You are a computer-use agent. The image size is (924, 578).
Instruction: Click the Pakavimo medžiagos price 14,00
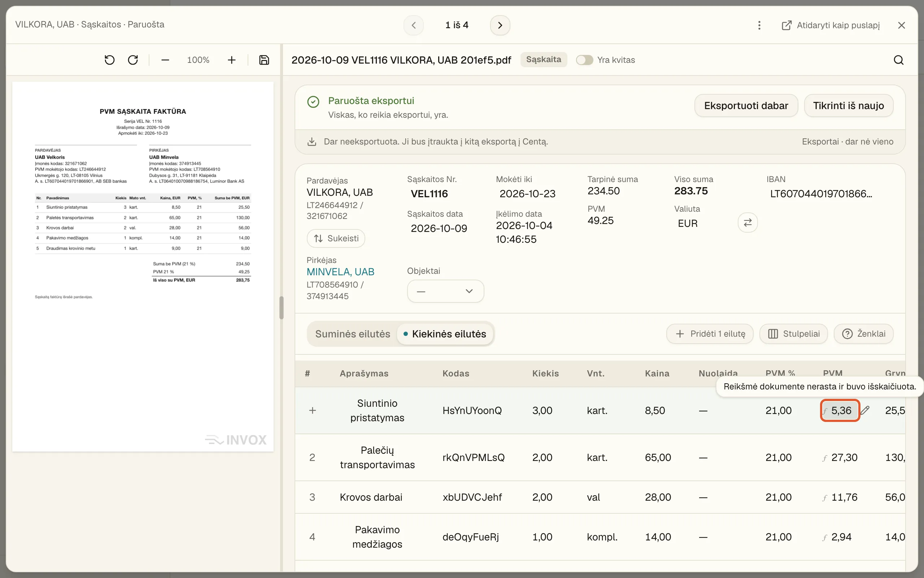(x=658, y=537)
